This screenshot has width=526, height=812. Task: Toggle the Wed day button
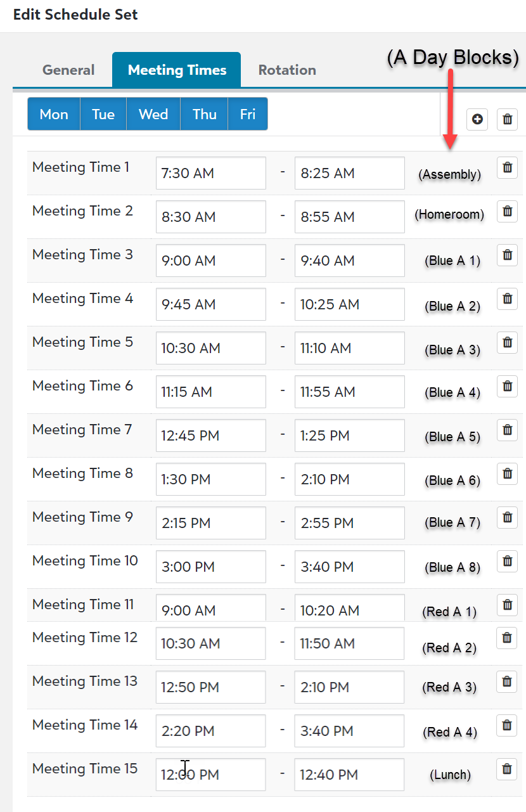click(153, 114)
